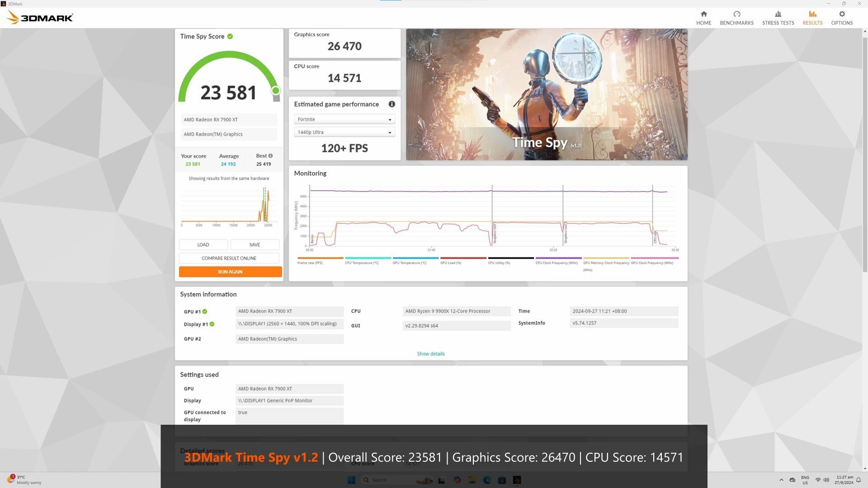Viewport: 868px width, 488px height.
Task: Click the Estimated game performance info icon
Action: click(392, 104)
